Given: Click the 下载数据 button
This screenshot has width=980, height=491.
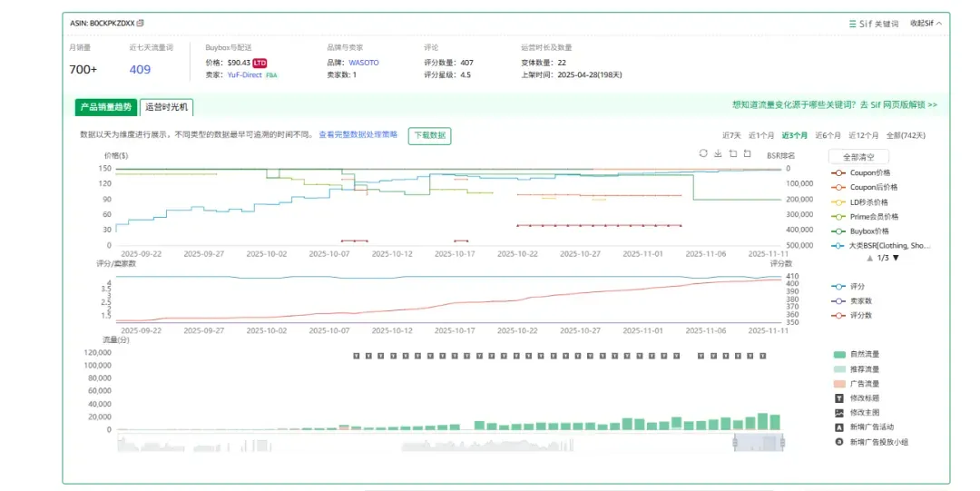Looking at the screenshot, I should coord(429,135).
